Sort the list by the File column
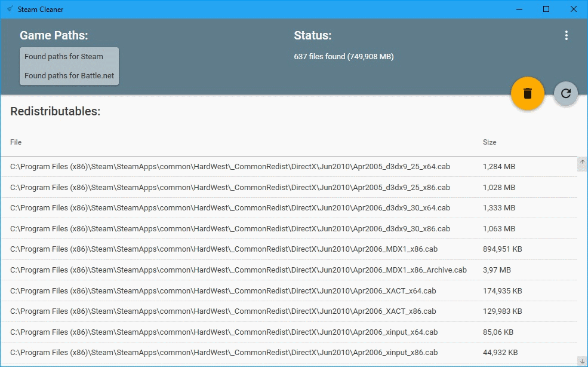 [x=16, y=142]
